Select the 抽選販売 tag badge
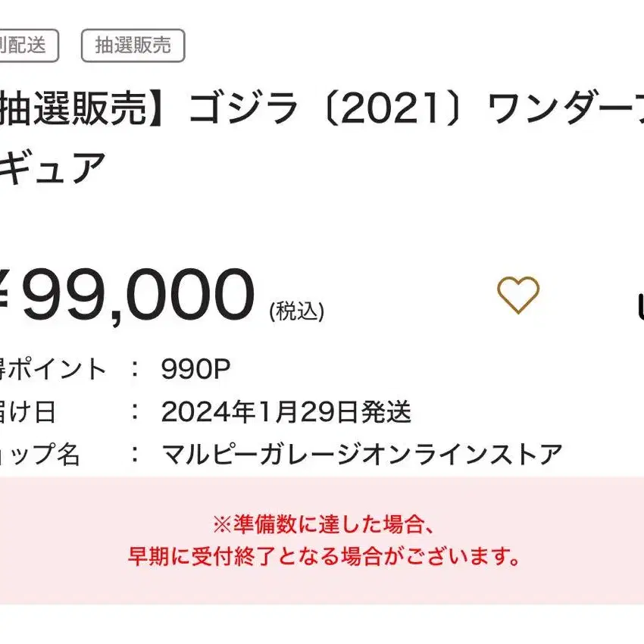This screenshot has width=644, height=644. pos(133,45)
